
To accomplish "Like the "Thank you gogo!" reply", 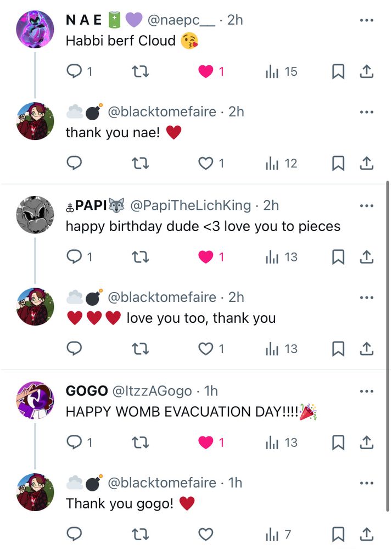I will click(206, 534).
